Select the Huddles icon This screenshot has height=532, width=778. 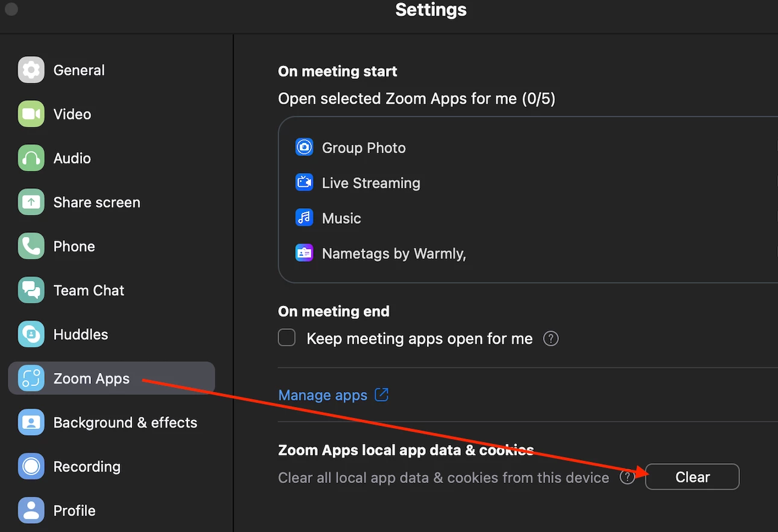point(31,334)
